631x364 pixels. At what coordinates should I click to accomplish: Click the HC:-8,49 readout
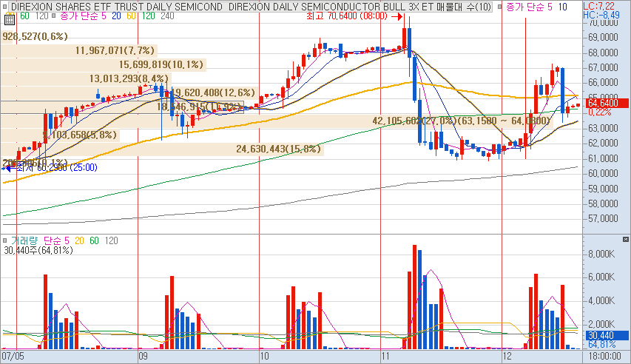pos(601,15)
